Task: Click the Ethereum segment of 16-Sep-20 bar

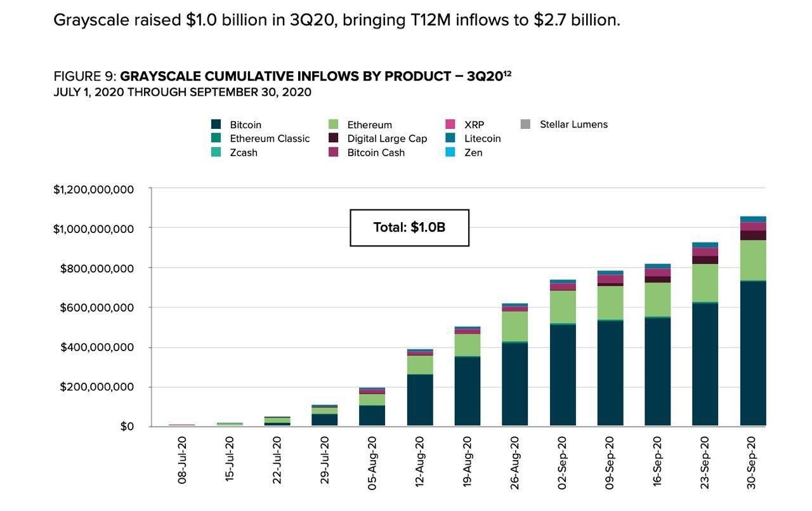Action: 658,300
